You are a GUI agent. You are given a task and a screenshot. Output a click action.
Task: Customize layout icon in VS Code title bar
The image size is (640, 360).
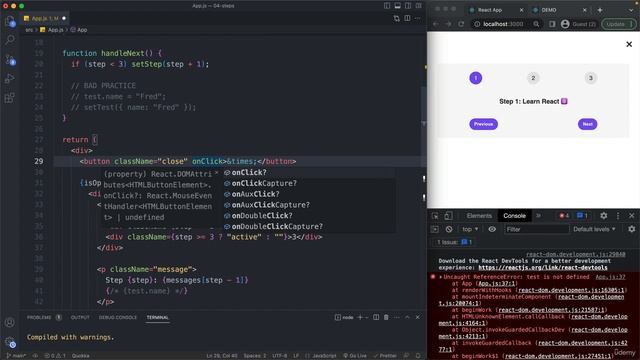point(419,6)
